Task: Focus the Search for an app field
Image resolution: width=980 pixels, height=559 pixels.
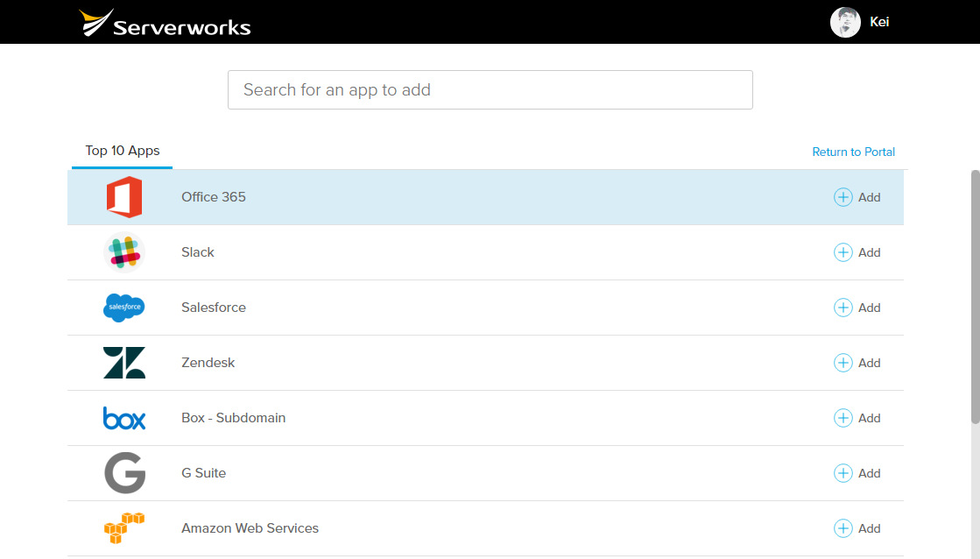Action: pos(490,90)
